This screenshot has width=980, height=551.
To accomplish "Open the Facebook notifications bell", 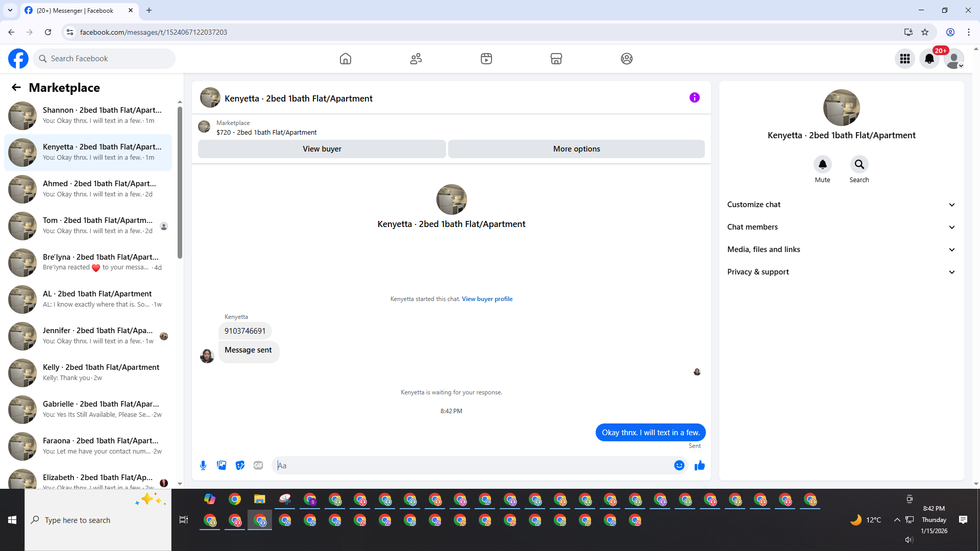I will (929, 59).
